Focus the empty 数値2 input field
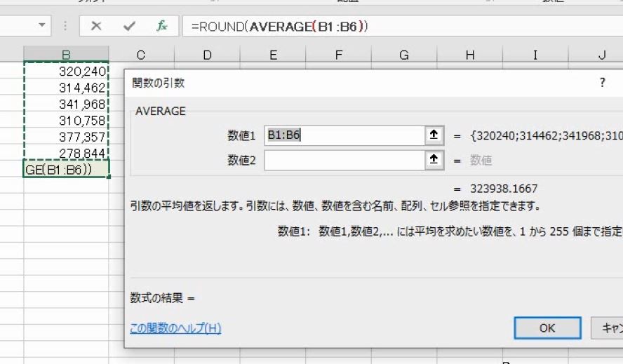623x364 pixels. click(x=344, y=160)
